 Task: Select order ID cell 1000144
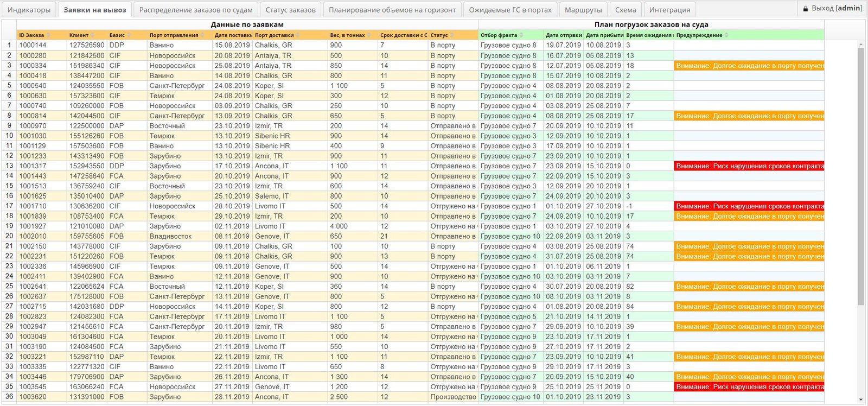(x=42, y=45)
